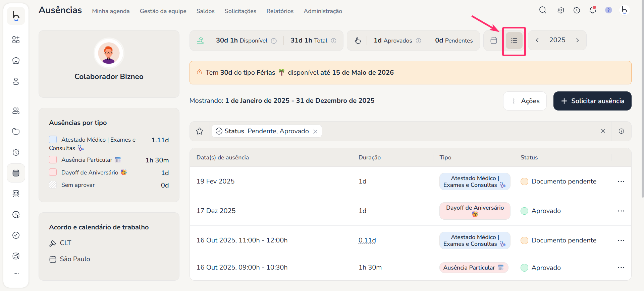The width and height of the screenshot is (644, 291).
Task: Open the time clock icon in top bar
Action: click(577, 10)
